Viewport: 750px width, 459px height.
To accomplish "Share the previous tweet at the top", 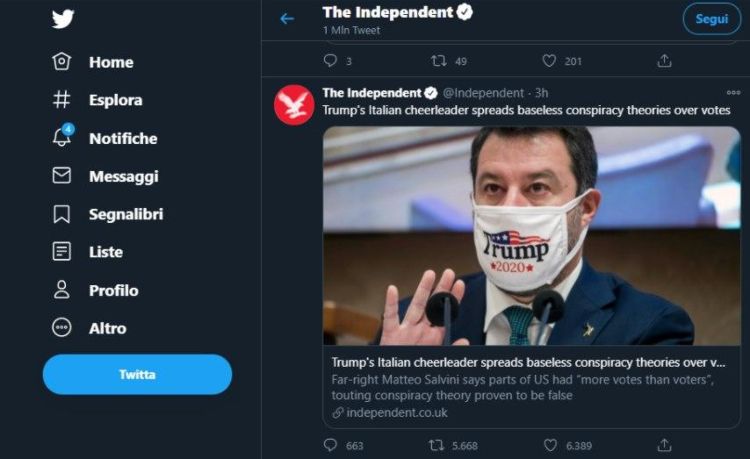I will (664, 61).
